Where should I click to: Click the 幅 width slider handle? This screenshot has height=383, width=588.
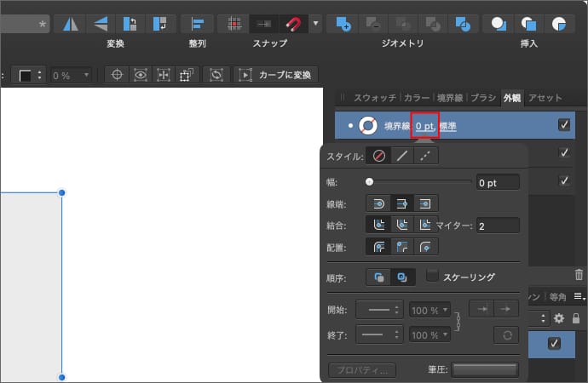pyautogui.click(x=369, y=181)
